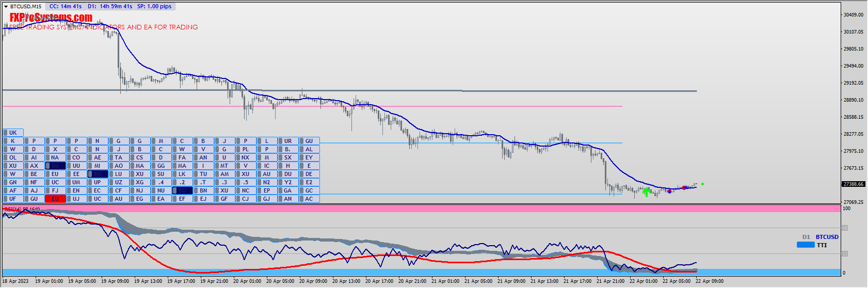The image size is (868, 288).
Task: Click the SP 1.00 pips spread label
Action: 154,7
